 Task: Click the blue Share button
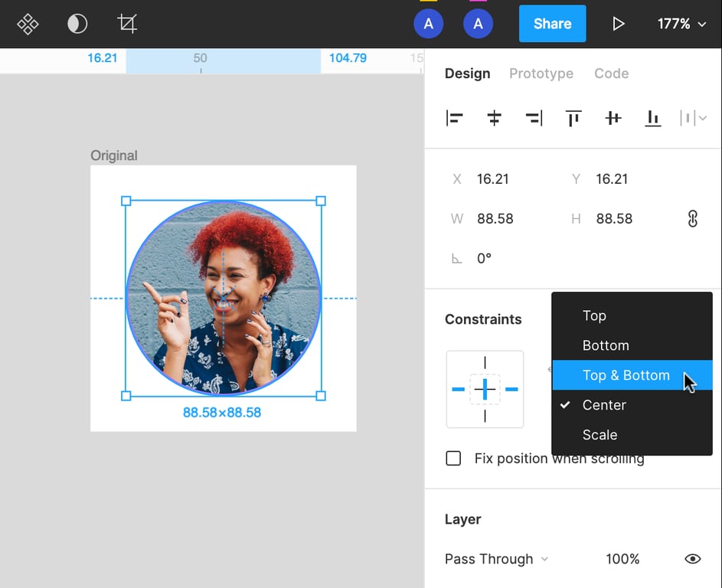pyautogui.click(x=552, y=24)
